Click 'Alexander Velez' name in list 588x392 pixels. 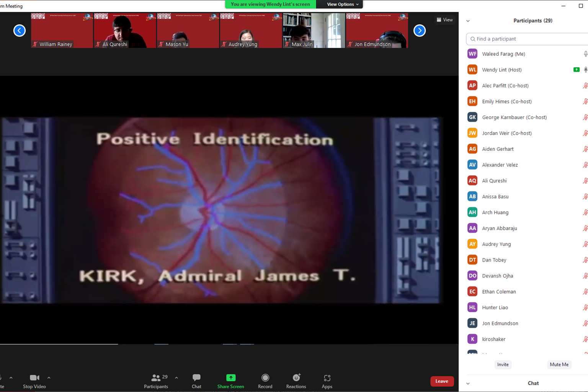click(x=500, y=165)
